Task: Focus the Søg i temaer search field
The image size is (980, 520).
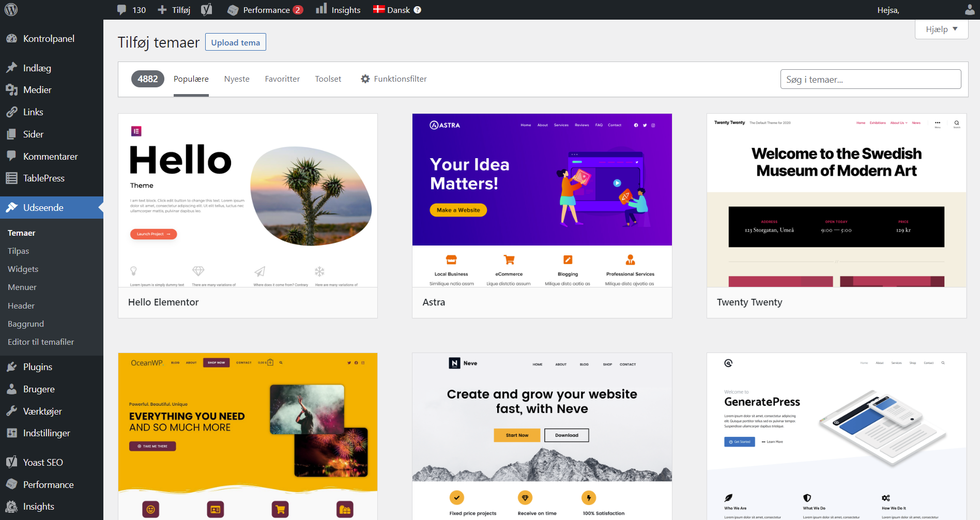Action: coord(870,79)
